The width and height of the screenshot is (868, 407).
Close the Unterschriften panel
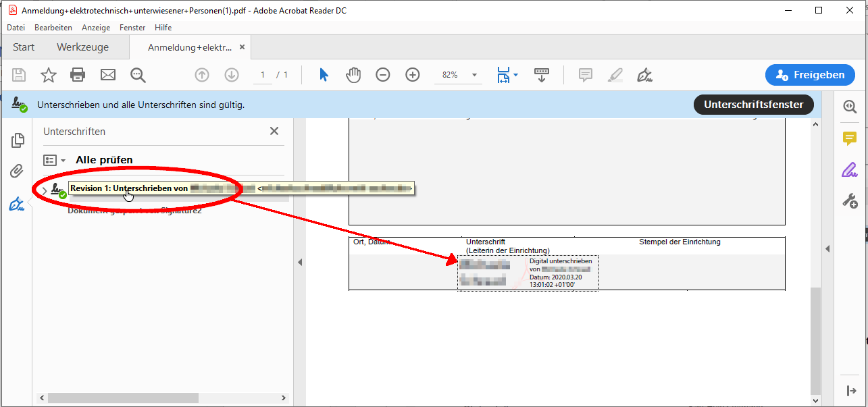pos(274,132)
